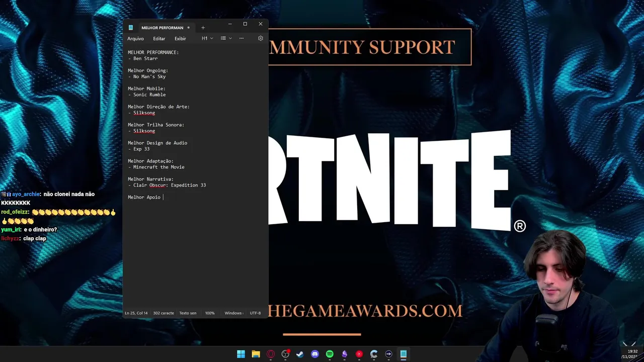
Task: Open the gray C-shaped app in taskbar
Action: click(x=374, y=354)
